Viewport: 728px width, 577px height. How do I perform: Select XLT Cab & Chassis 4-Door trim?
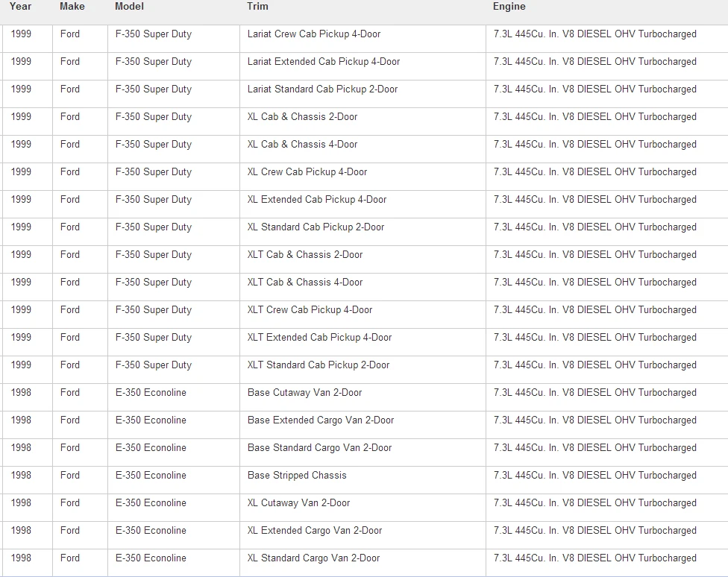pos(305,282)
